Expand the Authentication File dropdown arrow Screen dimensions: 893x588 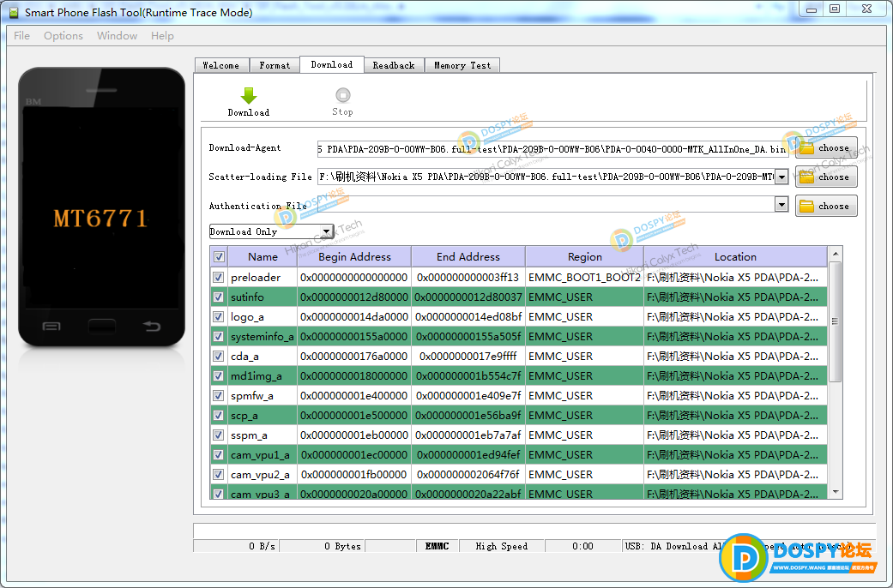point(782,204)
